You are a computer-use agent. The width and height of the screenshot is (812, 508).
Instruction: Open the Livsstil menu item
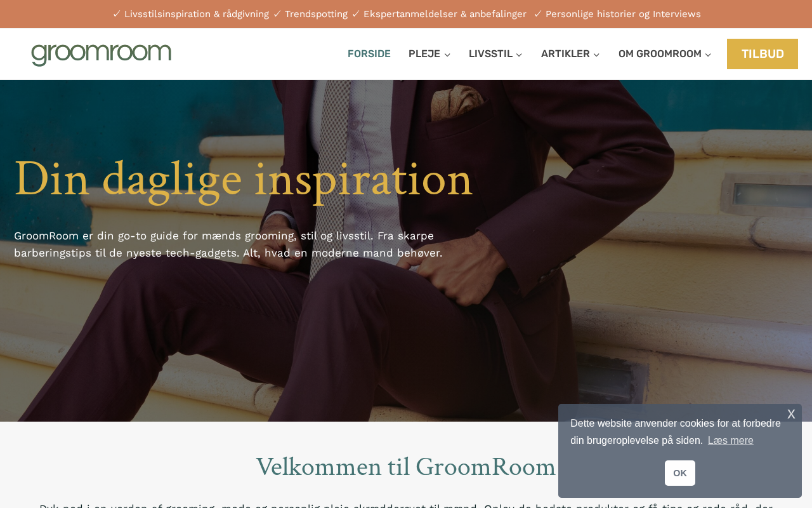pyautogui.click(x=490, y=54)
